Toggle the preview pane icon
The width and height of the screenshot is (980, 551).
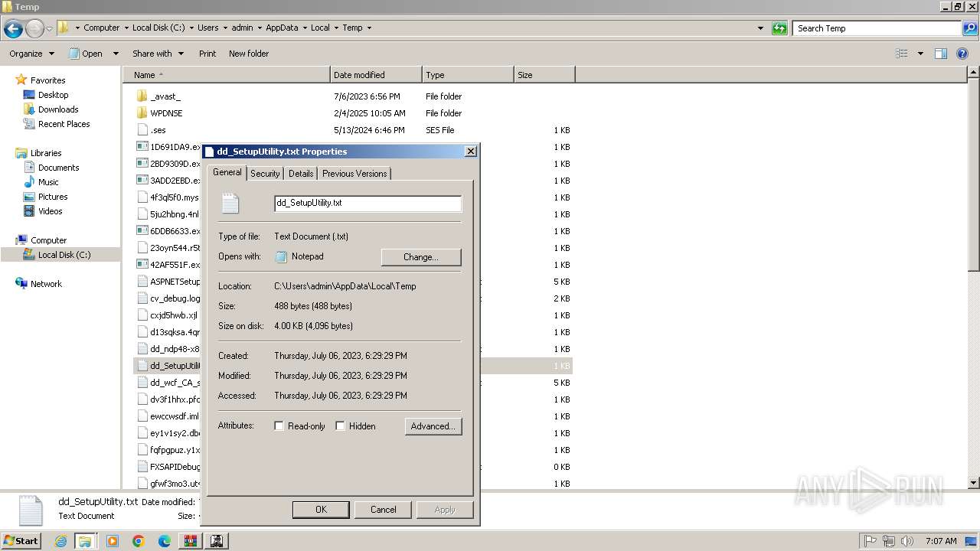click(941, 54)
